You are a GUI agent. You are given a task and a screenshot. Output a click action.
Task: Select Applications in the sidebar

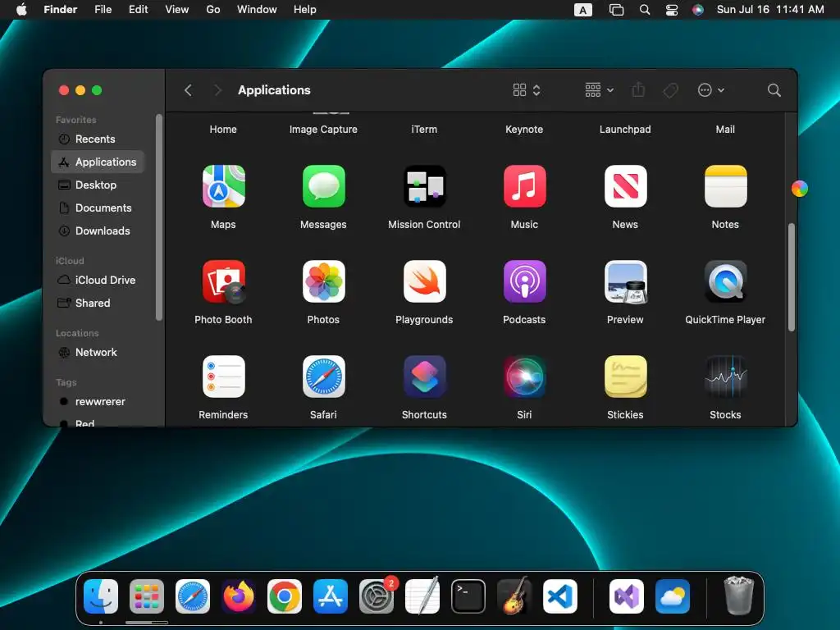98,162
